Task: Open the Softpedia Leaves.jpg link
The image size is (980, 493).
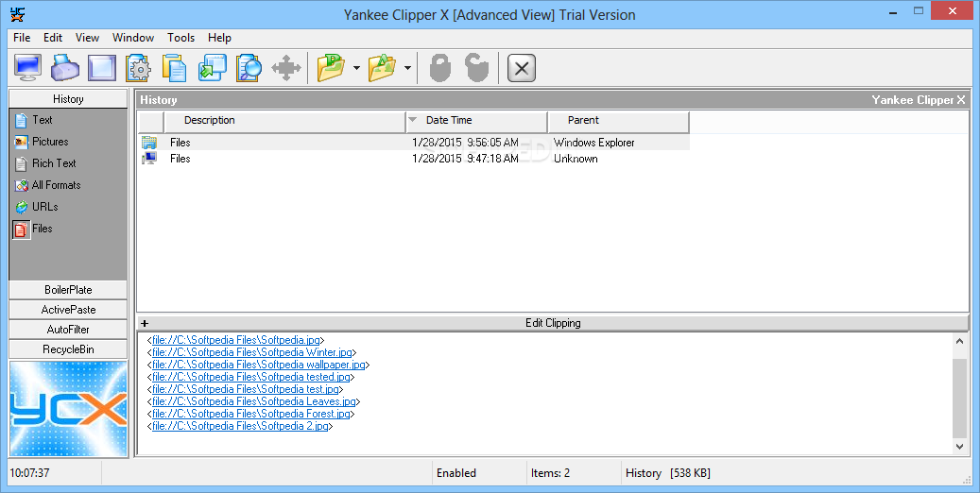Action: tap(254, 401)
